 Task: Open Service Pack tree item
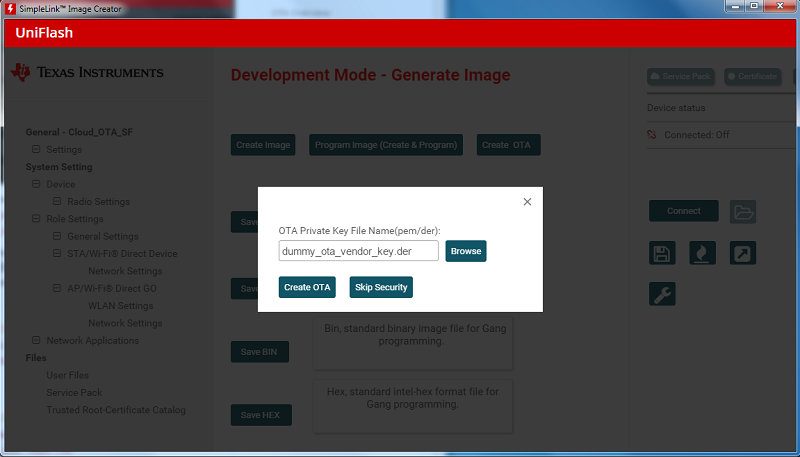(x=74, y=392)
